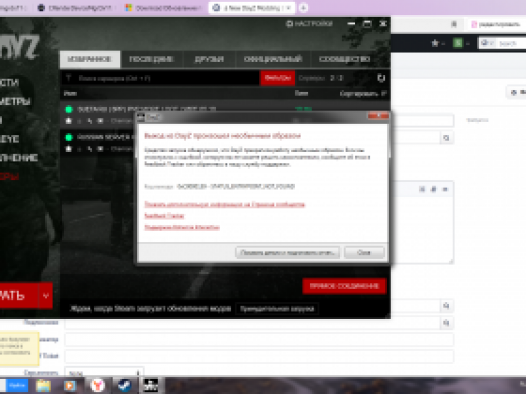
Task: Click Принудительная загрузка button in launcher footer
Action: pos(277,309)
